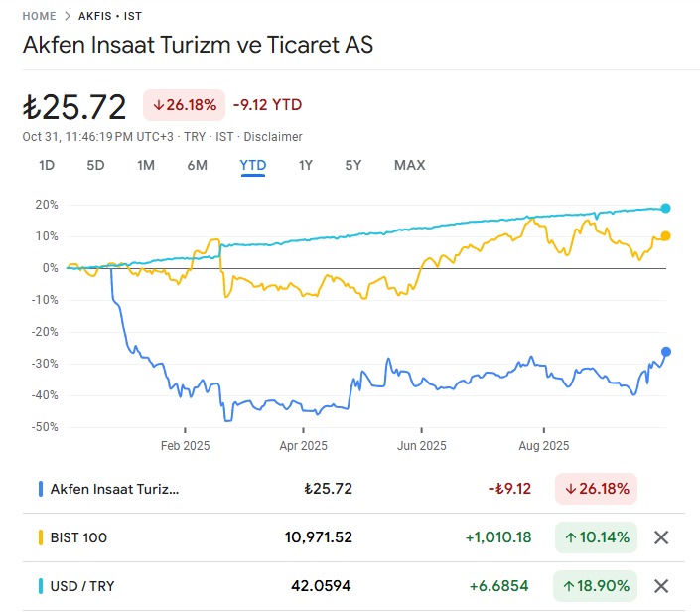
Task: Open the Disclaimer link
Action: [273, 137]
